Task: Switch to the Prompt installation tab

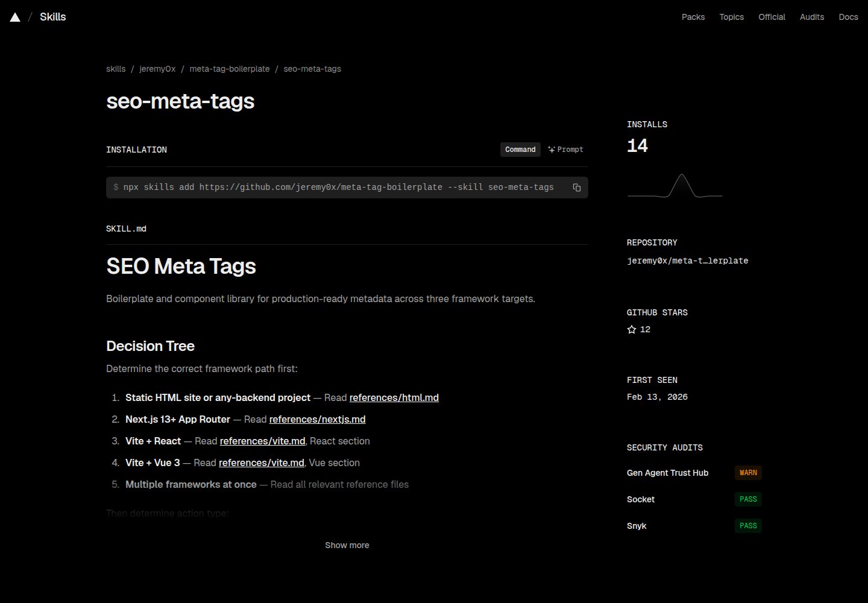Action: pyautogui.click(x=565, y=150)
